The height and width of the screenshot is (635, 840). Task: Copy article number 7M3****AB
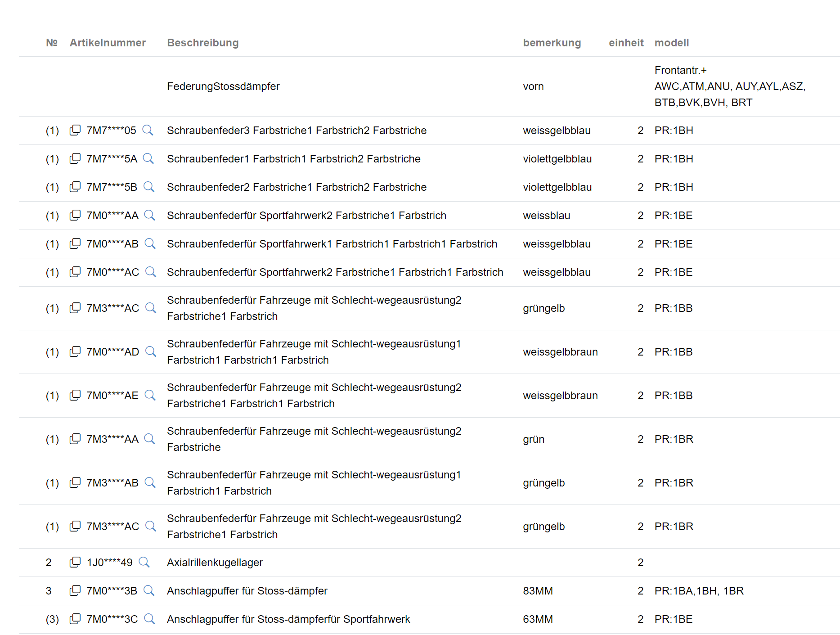[x=75, y=483]
